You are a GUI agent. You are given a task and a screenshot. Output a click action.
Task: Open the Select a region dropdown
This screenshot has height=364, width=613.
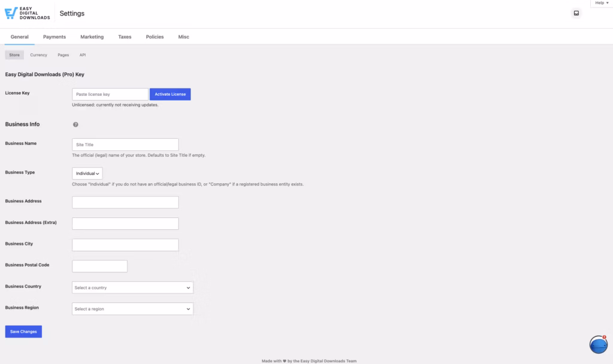coord(132,309)
